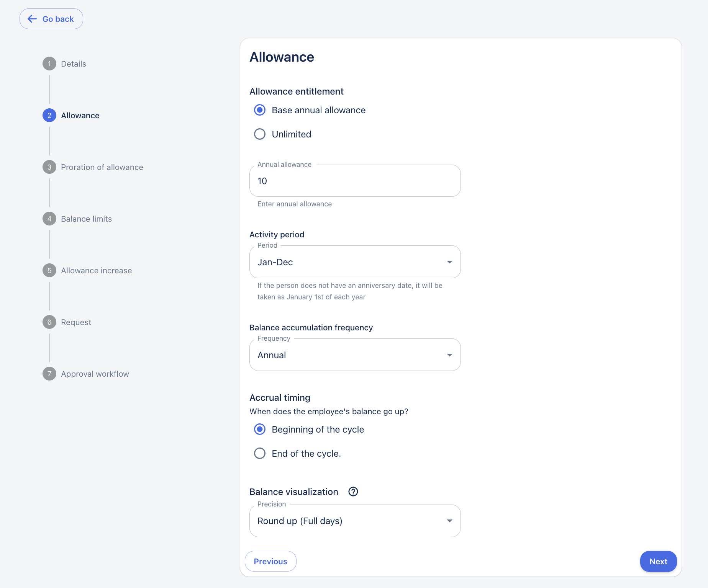Click the step 5 number circle
The image size is (708, 588).
click(x=49, y=271)
